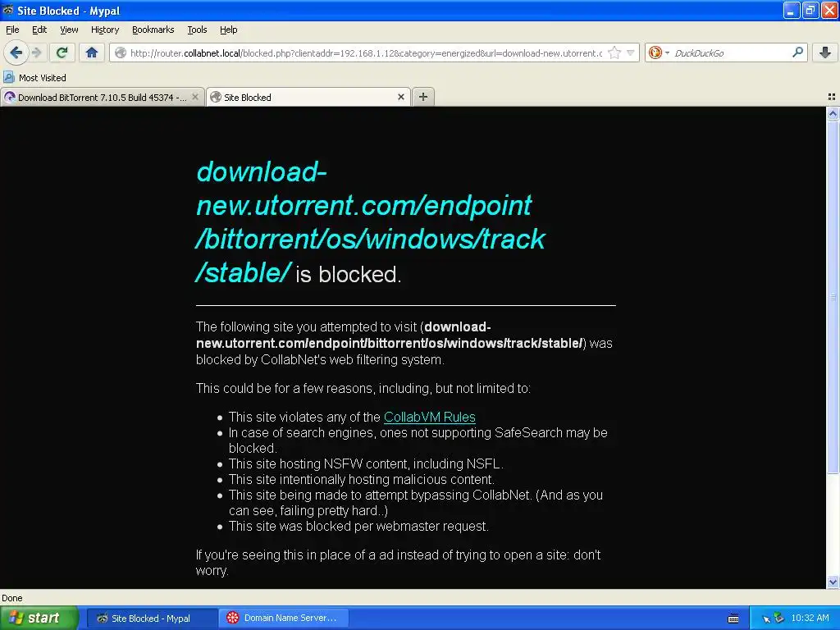
Task: Close the Download BitTorrent tab
Action: tap(195, 97)
